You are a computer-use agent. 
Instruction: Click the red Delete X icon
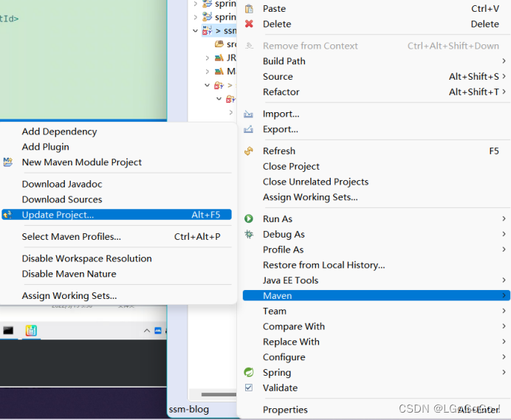(x=249, y=24)
